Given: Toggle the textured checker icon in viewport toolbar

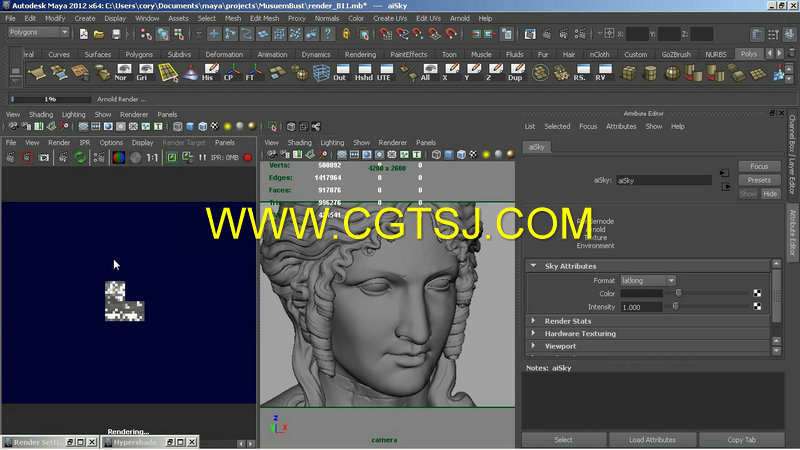Looking at the screenshot, I should pyautogui.click(x=473, y=155).
